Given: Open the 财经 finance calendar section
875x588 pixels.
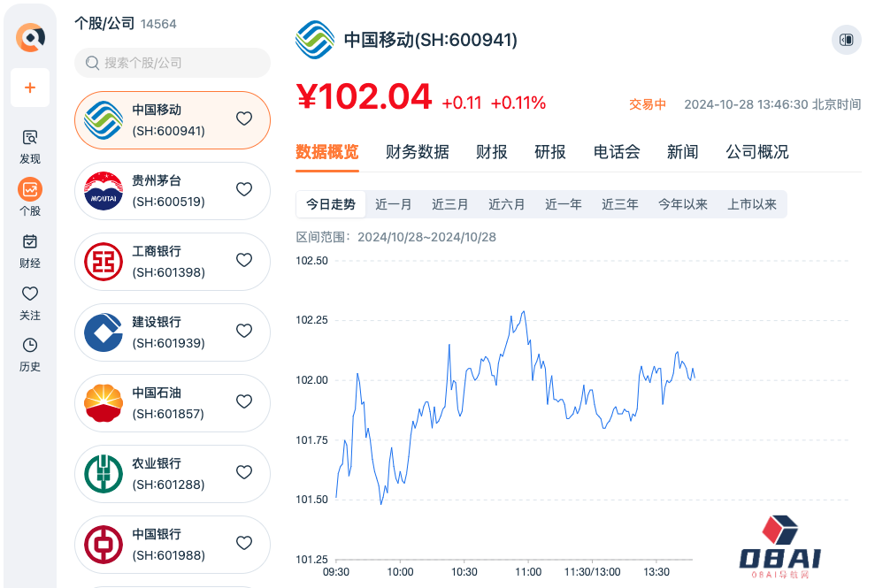Looking at the screenshot, I should pos(30,251).
